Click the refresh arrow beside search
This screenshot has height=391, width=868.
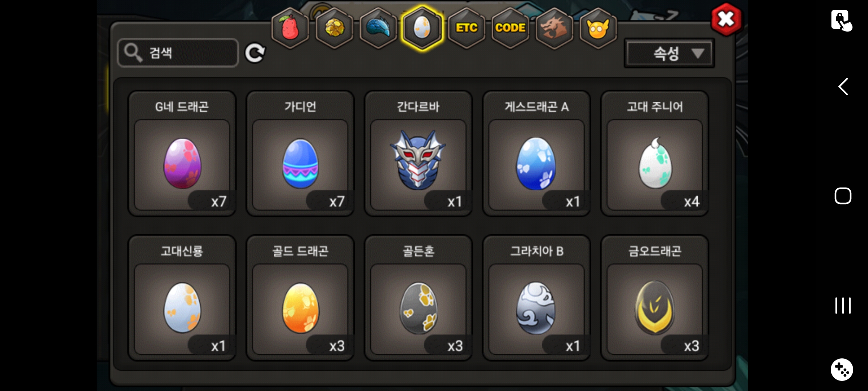pos(255,53)
